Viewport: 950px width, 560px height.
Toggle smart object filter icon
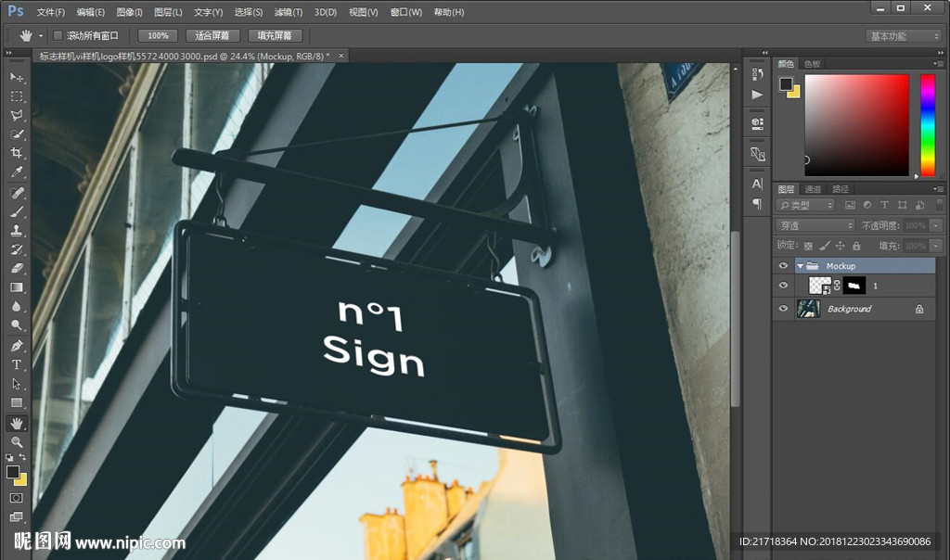[x=919, y=205]
